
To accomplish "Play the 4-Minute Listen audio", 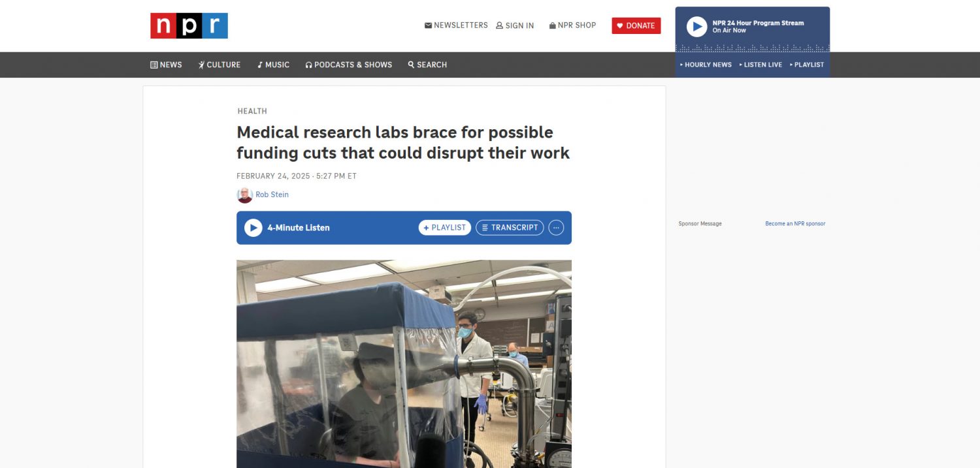I will point(253,228).
